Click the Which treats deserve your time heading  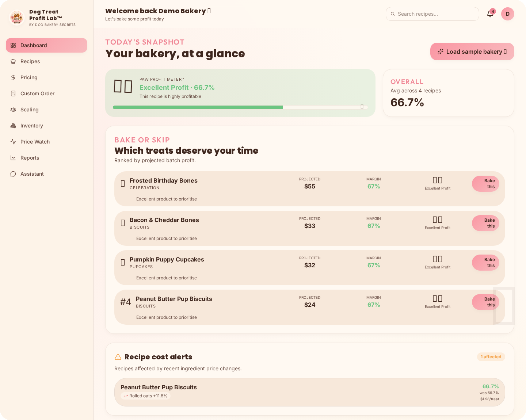pyautogui.click(x=186, y=150)
